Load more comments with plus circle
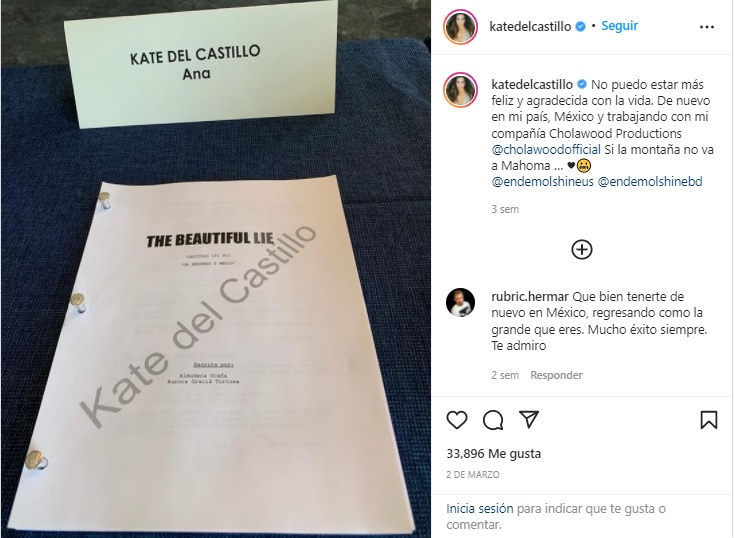 (582, 250)
